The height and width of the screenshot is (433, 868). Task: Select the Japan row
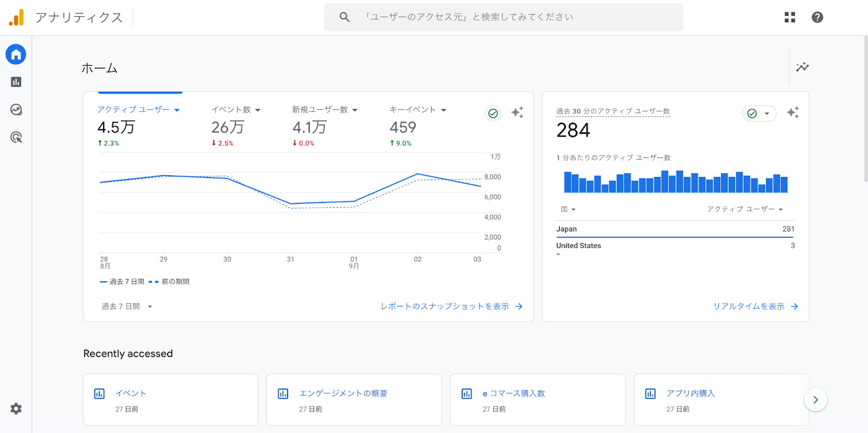click(x=675, y=230)
